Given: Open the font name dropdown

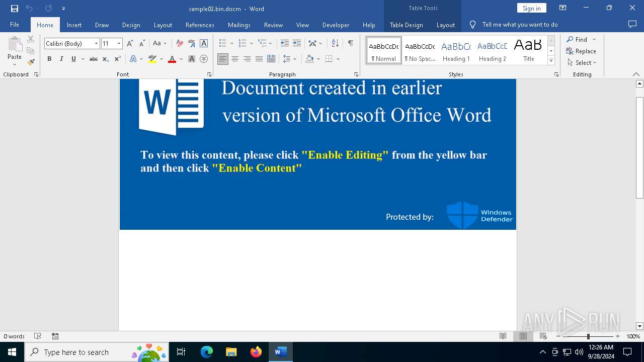Looking at the screenshot, I should click(96, 44).
